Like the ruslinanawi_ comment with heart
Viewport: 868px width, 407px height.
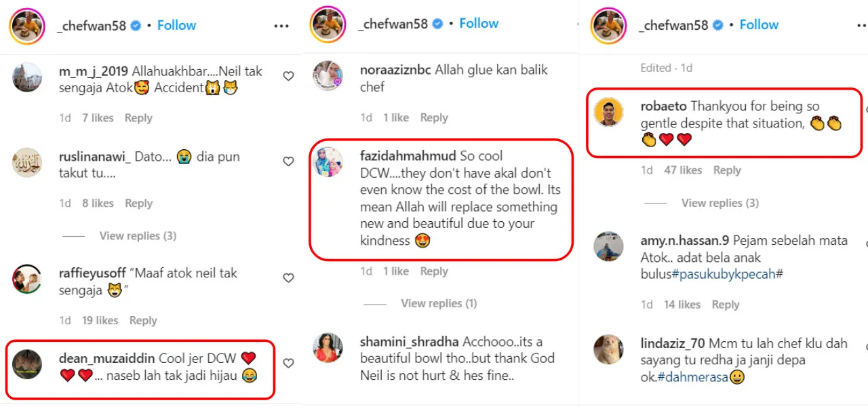288,161
